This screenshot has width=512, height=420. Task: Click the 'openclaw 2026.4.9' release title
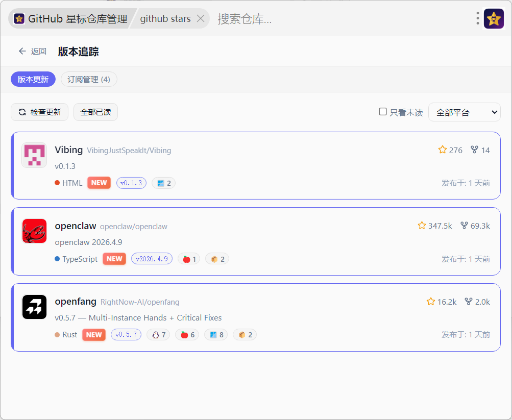click(x=88, y=242)
